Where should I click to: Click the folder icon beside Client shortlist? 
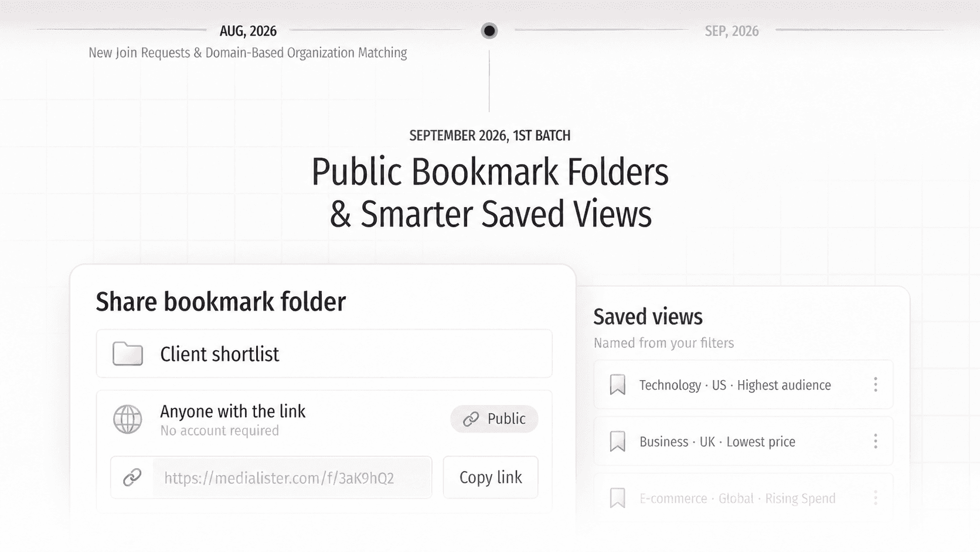[128, 354]
